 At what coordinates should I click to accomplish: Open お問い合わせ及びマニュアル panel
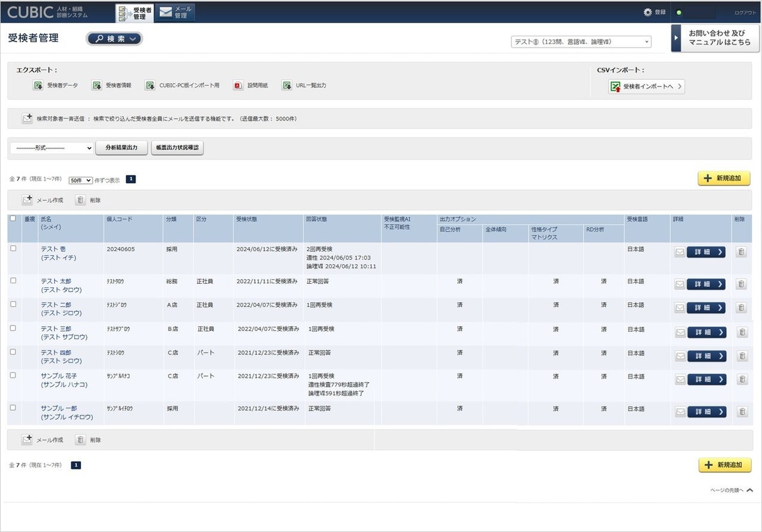(716, 38)
